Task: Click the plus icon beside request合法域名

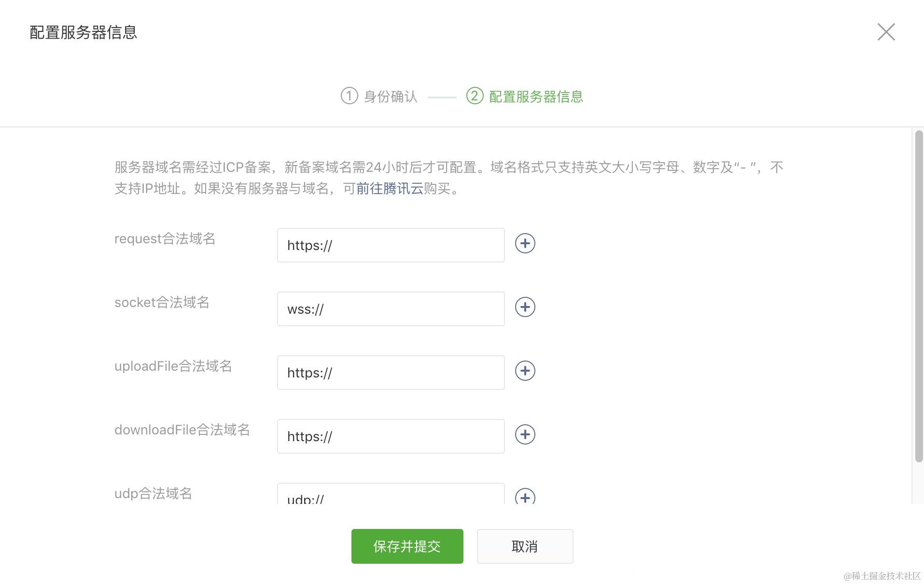Action: coord(525,244)
